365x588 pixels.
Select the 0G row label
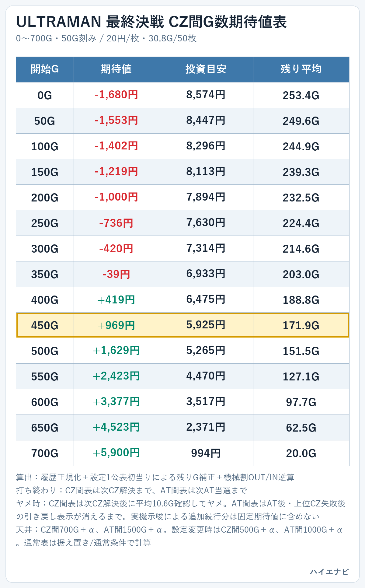(45, 96)
